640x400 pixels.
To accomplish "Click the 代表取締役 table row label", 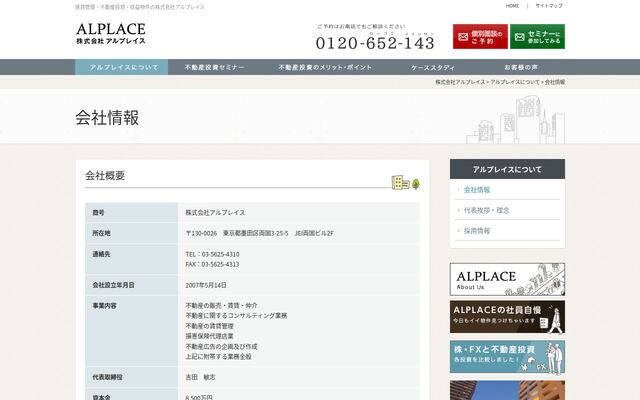I will 107,377.
